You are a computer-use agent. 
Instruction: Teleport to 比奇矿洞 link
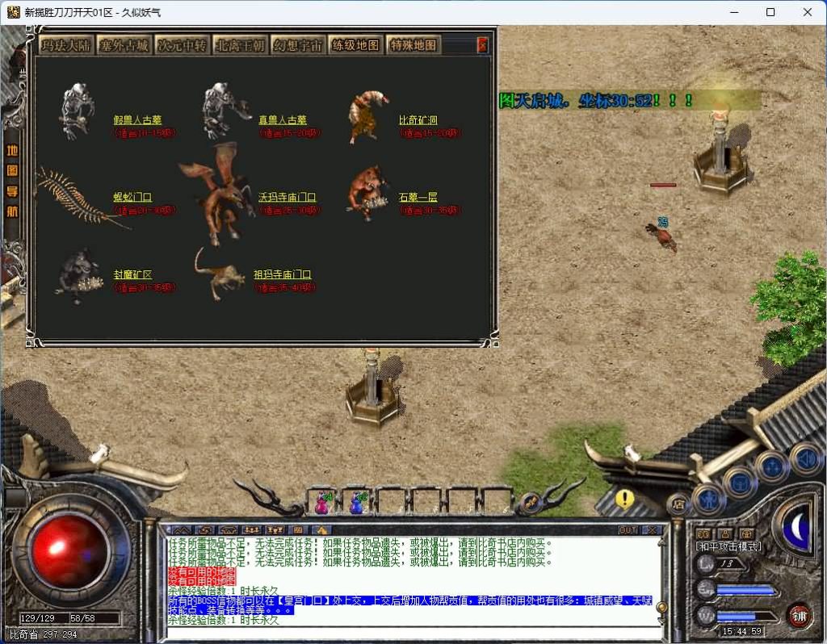pos(418,120)
